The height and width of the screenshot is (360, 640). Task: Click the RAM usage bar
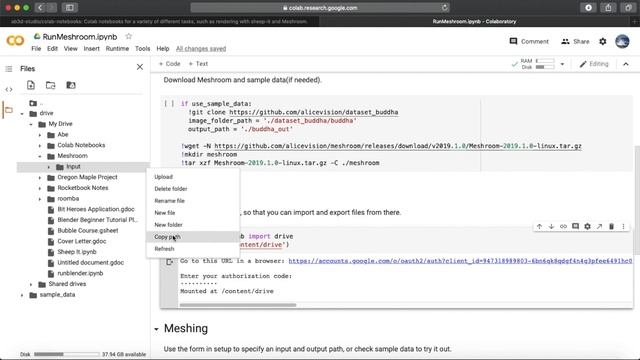[545, 61]
